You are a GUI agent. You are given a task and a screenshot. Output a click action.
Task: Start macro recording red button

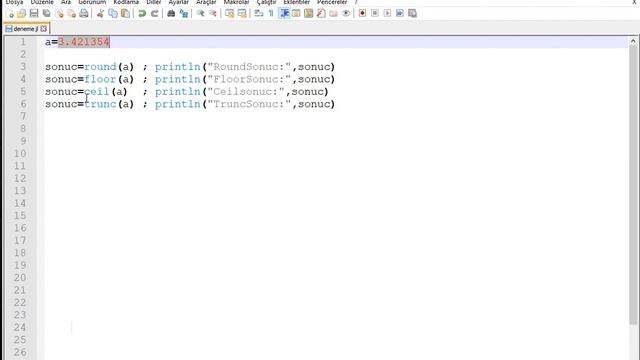pos(362,13)
